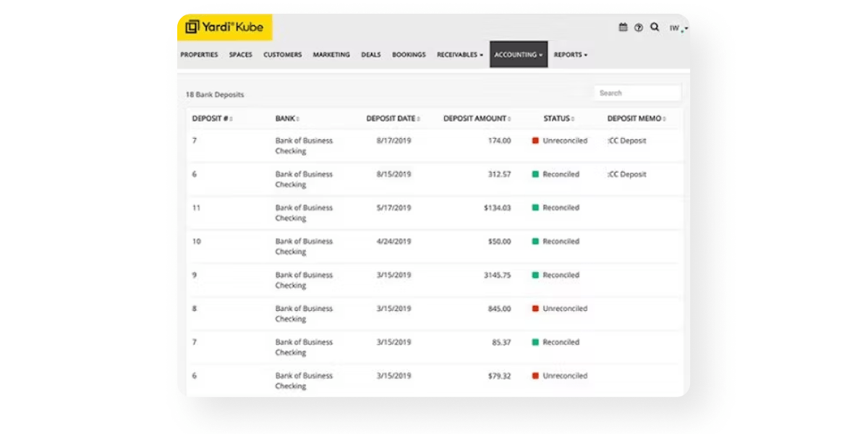Navigate to the Bookings section
This screenshot has width=868, height=434.
pyautogui.click(x=409, y=54)
